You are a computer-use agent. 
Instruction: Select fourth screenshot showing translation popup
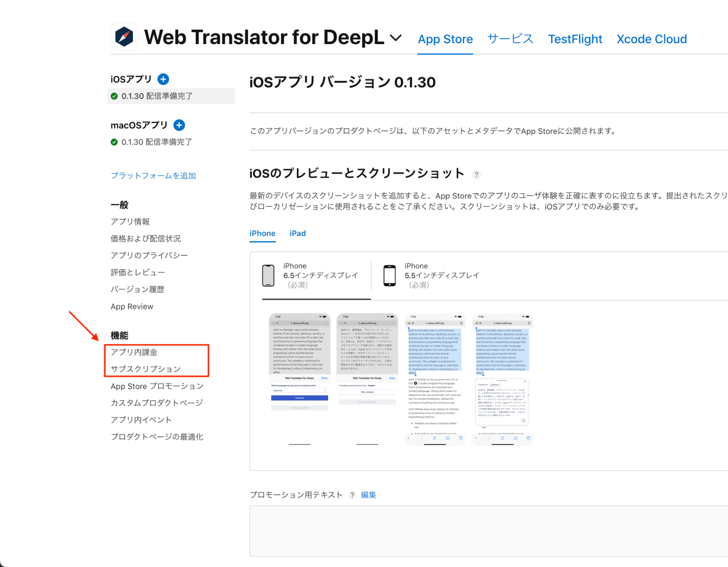503,379
